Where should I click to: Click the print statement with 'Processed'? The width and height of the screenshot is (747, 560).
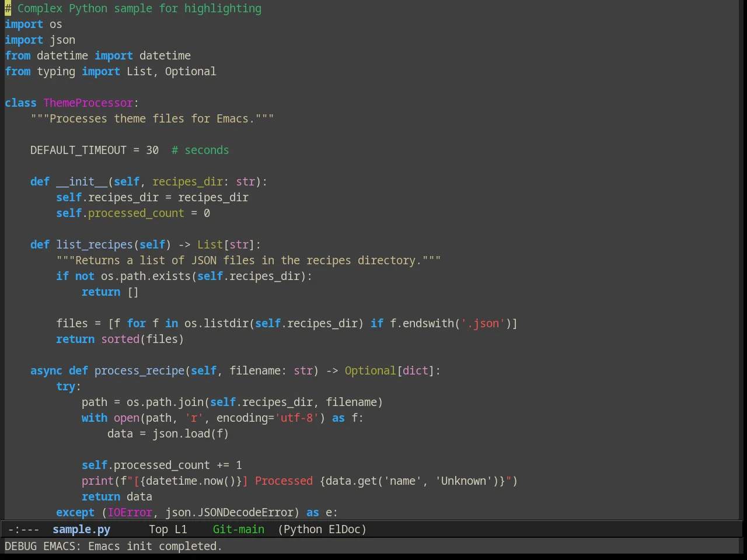[300, 481]
